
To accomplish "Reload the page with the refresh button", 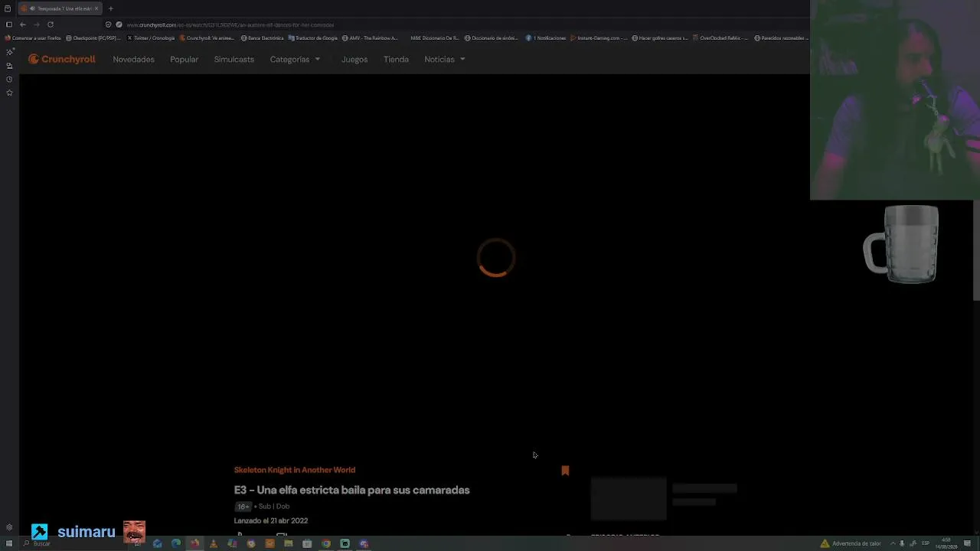I will (x=51, y=24).
